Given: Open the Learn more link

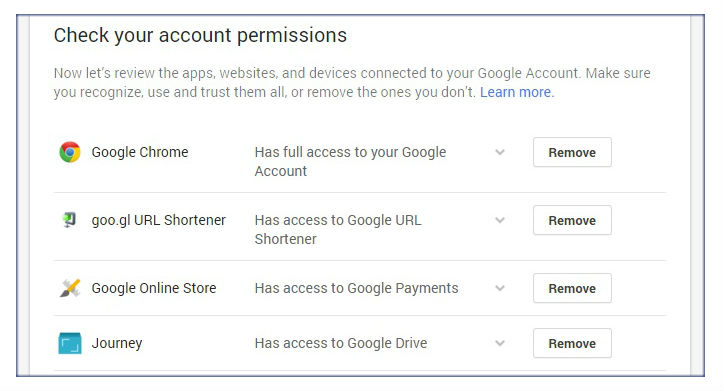Looking at the screenshot, I should [x=515, y=92].
